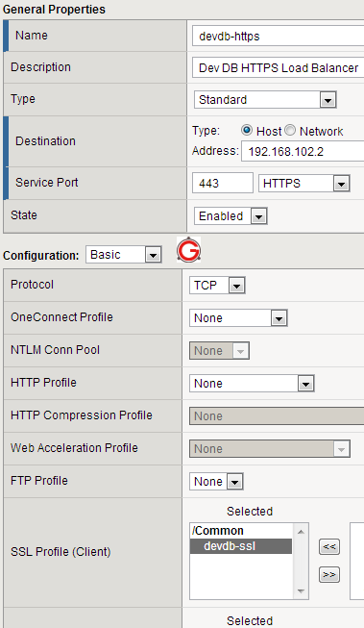Open the HTTPS service port dropdown
This screenshot has height=628, width=364.
(304, 184)
